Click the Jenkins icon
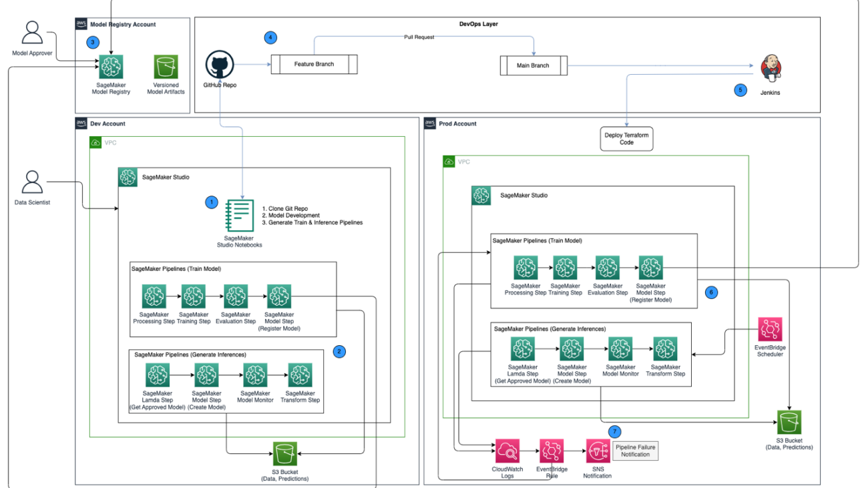 tap(771, 67)
